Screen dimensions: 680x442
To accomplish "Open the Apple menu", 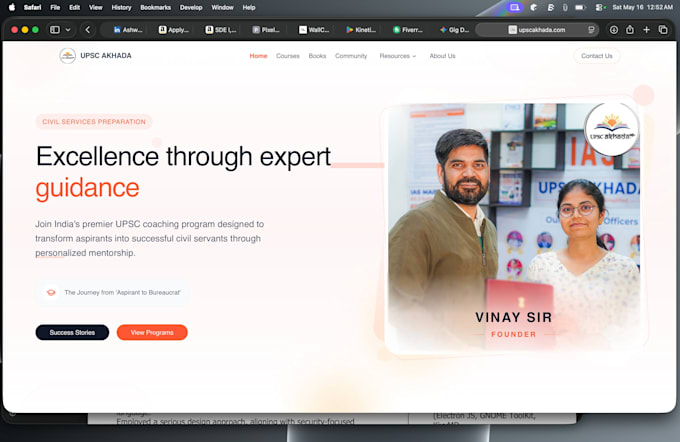I will (x=12, y=7).
